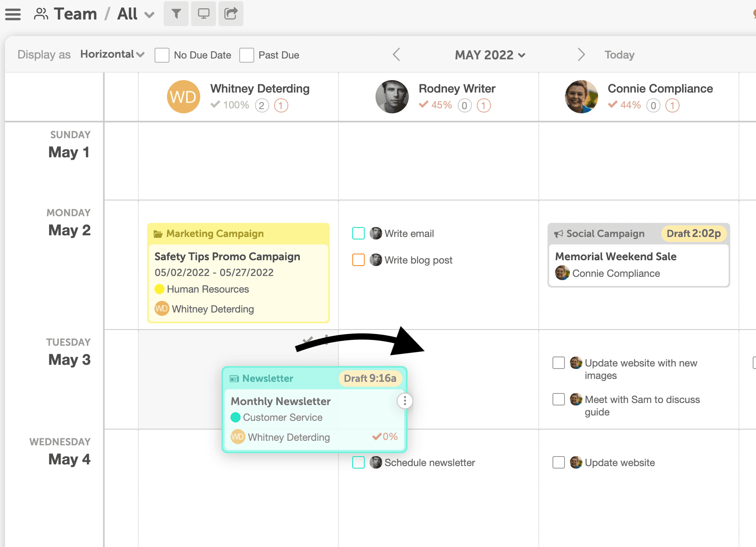This screenshot has width=756, height=547.
Task: Open the filter funnel tool
Action: click(x=176, y=14)
